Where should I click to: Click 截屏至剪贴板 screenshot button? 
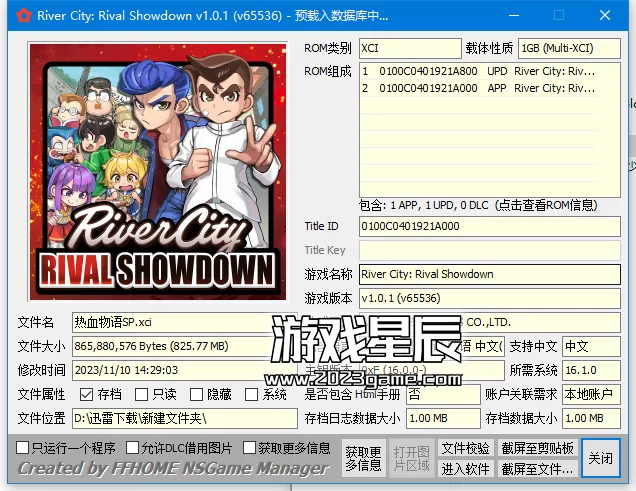coord(537,448)
